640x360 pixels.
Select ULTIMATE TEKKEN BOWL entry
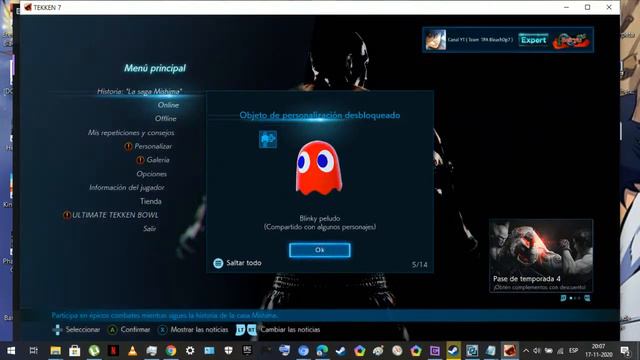point(115,215)
